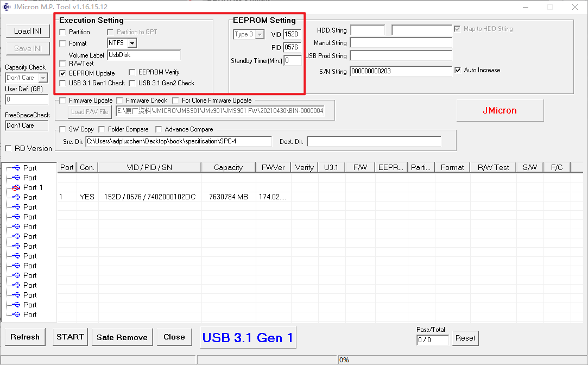This screenshot has width=588, height=365.
Task: Click the Verify column header
Action: tap(305, 167)
